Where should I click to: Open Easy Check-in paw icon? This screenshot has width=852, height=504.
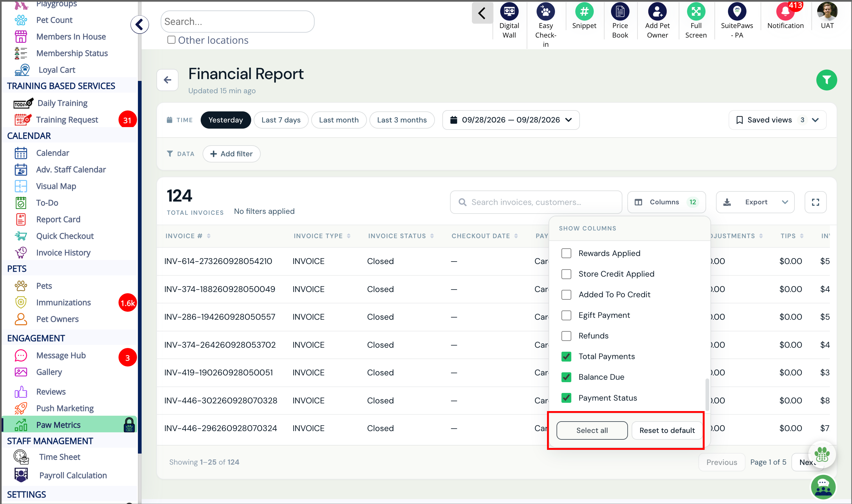pos(545,12)
